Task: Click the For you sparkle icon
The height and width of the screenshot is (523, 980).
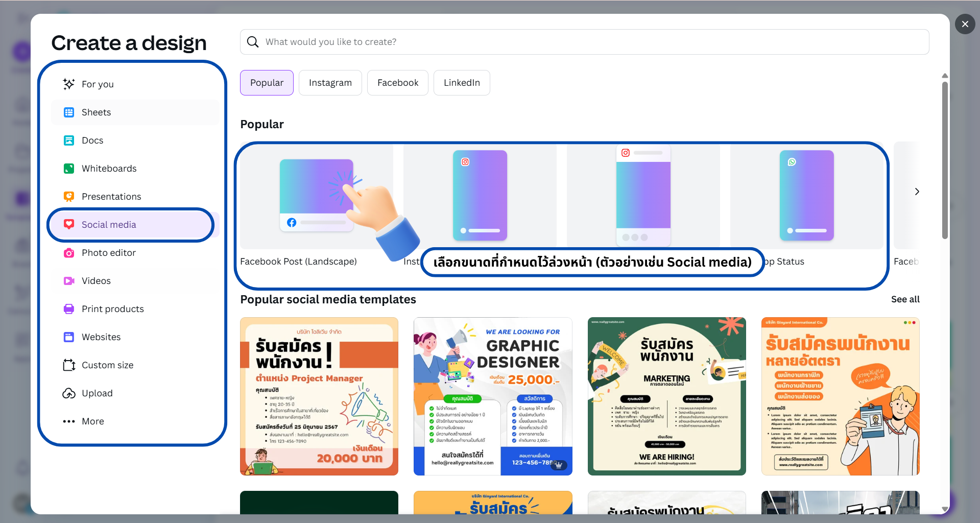Action: click(x=69, y=84)
